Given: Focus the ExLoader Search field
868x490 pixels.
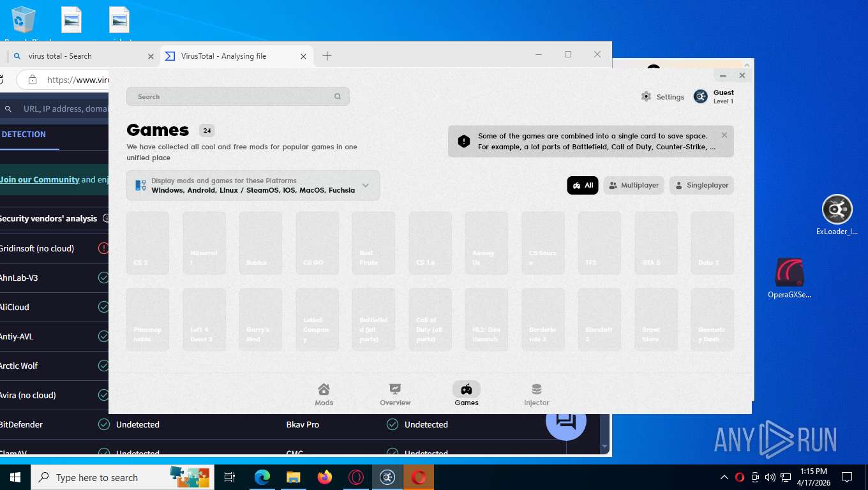Looking at the screenshot, I should 237,96.
